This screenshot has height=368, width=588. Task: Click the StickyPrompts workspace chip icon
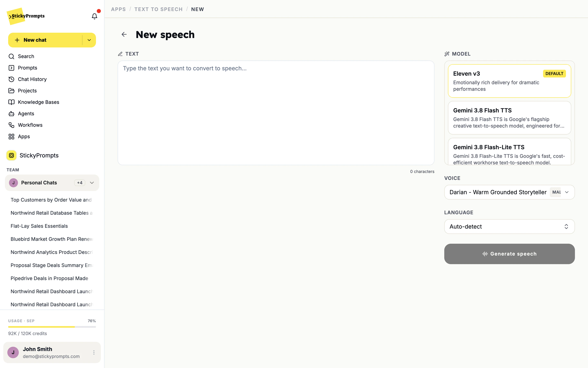pyautogui.click(x=11, y=155)
